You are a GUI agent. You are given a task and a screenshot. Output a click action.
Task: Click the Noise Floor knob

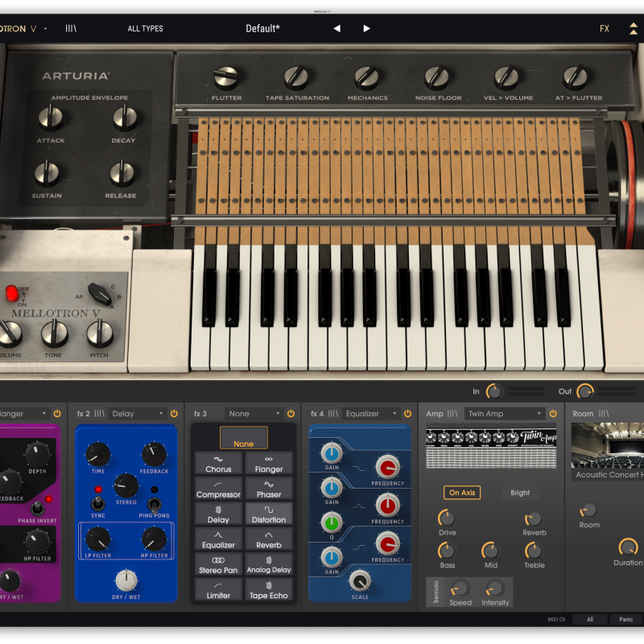(x=437, y=77)
